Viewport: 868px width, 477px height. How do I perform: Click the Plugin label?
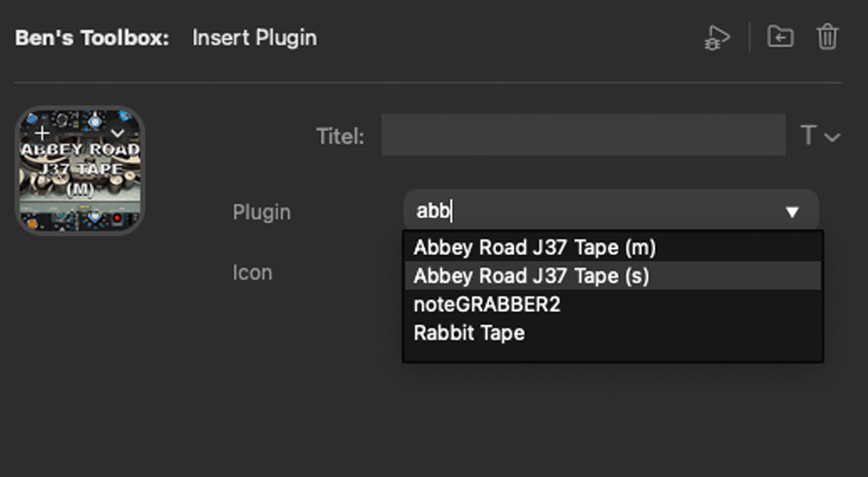(261, 211)
